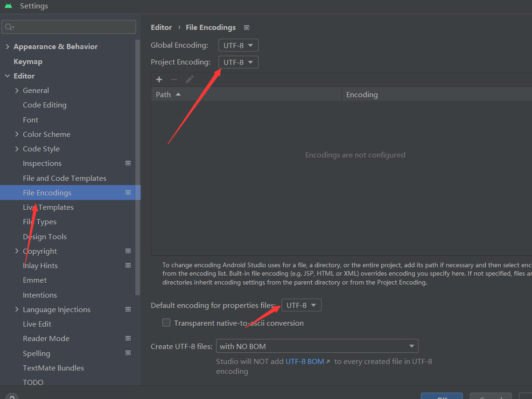Click the Android Studio logo icon
The height and width of the screenshot is (399, 532).
8,6
